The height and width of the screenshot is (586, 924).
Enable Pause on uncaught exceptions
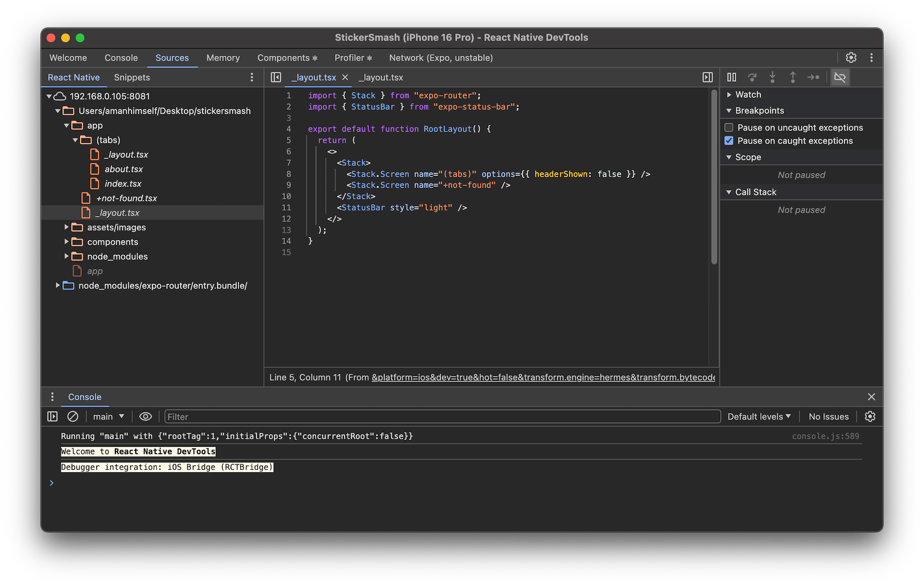pyautogui.click(x=729, y=127)
